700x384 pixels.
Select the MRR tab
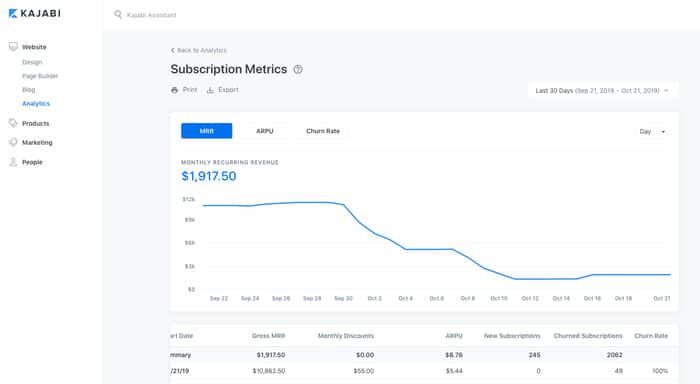(x=207, y=131)
